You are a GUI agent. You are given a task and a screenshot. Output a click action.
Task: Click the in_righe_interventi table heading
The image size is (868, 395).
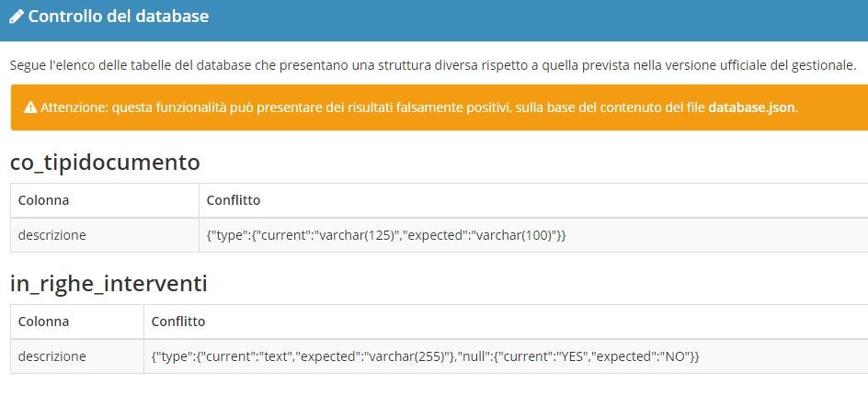point(108,284)
